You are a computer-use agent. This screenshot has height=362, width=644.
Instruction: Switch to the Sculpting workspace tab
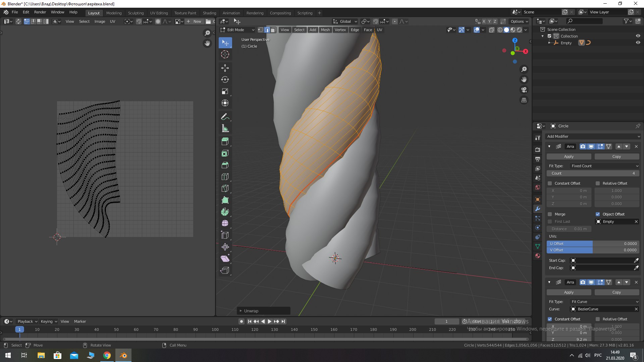pos(136,13)
